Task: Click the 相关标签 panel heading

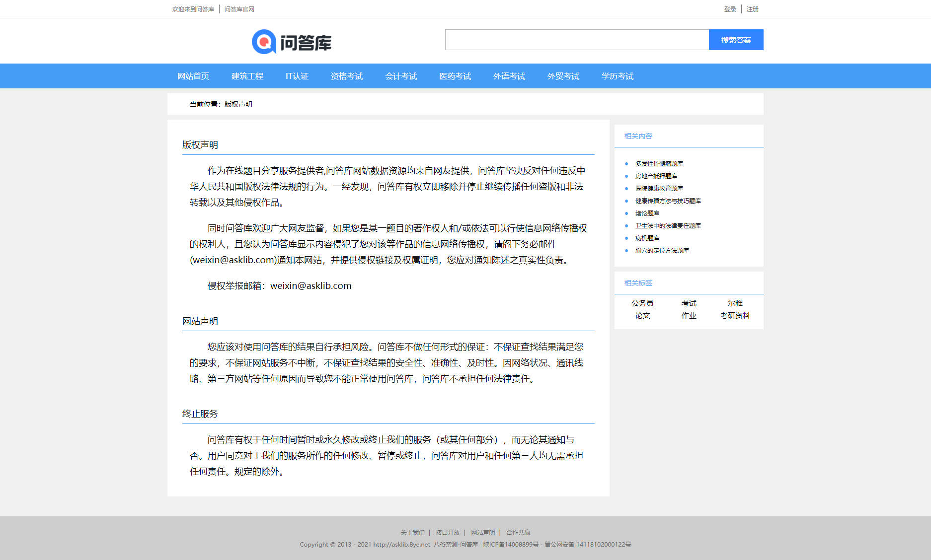Action: coord(638,283)
